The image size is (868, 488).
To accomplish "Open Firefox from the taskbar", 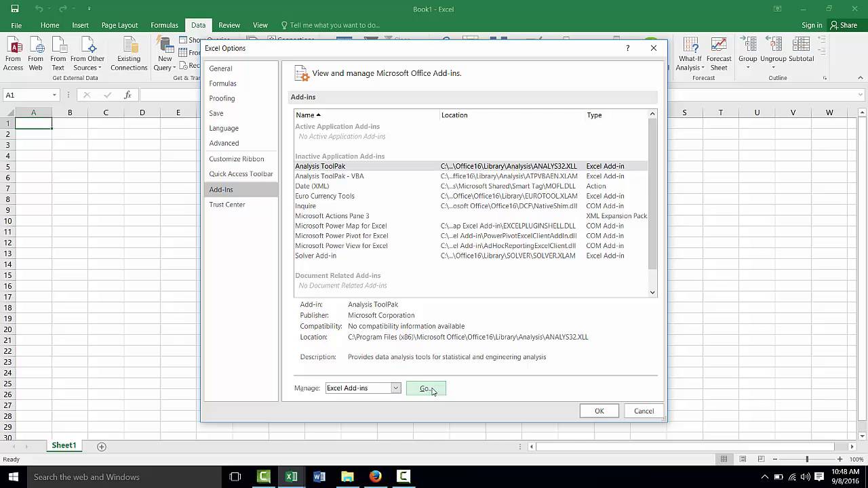I will click(x=375, y=476).
